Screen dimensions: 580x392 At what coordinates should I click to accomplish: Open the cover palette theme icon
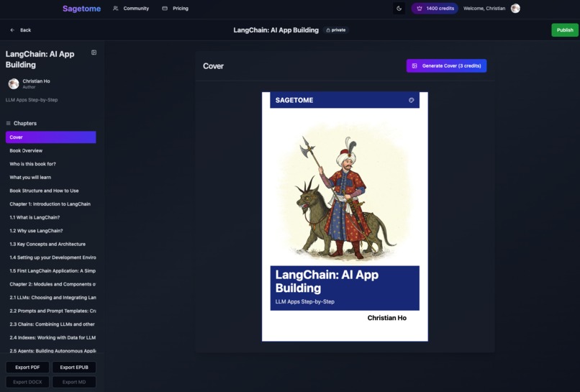pyautogui.click(x=412, y=100)
